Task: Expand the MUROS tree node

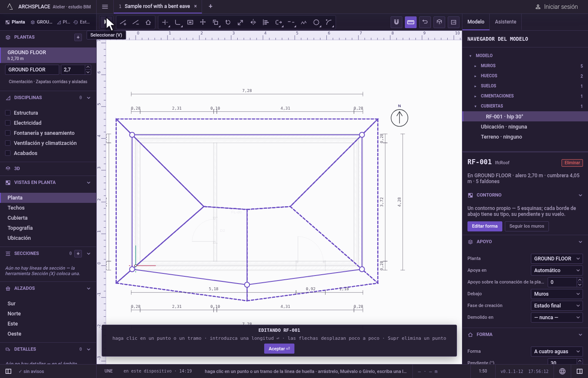Action: pyautogui.click(x=475, y=66)
